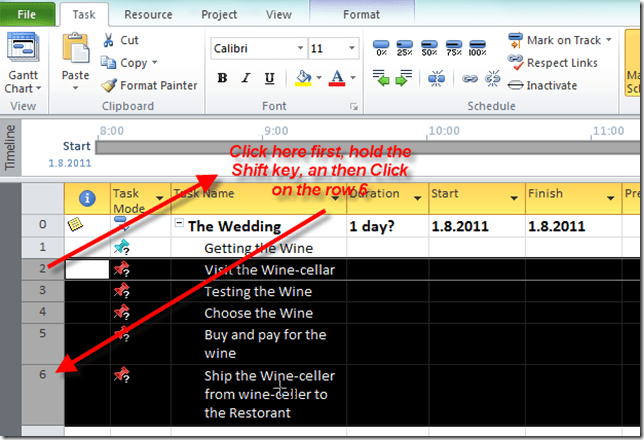The image size is (644, 440).
Task: Click the note icon on row 0
Action: [75, 225]
